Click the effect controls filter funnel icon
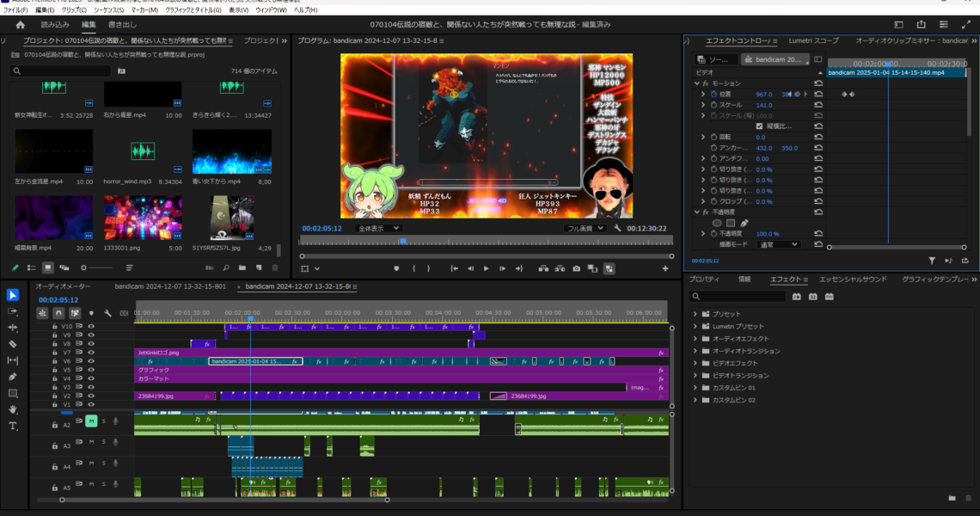Viewport: 980px width, 516px height. pos(932,261)
